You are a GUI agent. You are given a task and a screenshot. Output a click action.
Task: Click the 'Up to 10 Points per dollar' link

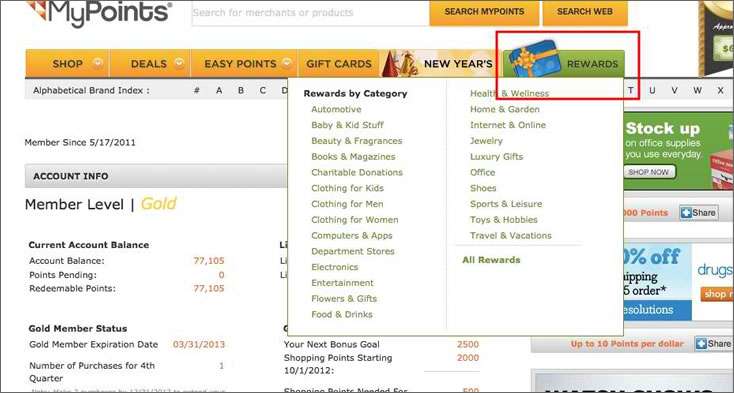tap(627, 344)
